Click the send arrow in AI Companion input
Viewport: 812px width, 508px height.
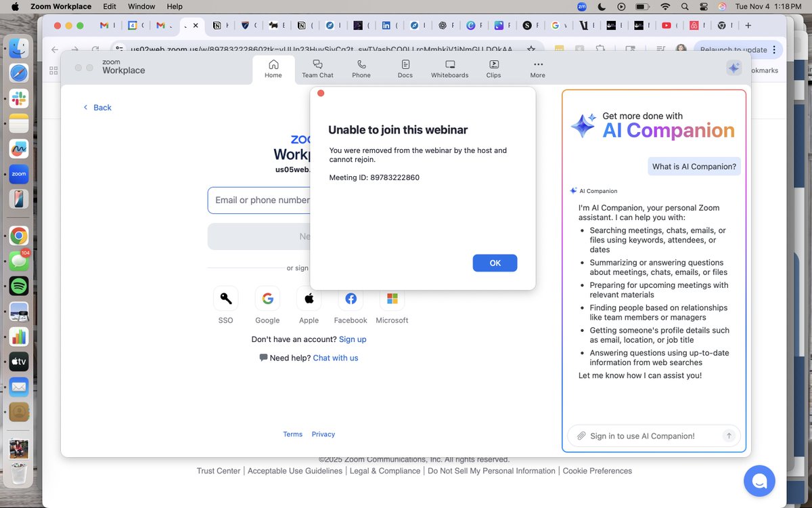pos(729,436)
